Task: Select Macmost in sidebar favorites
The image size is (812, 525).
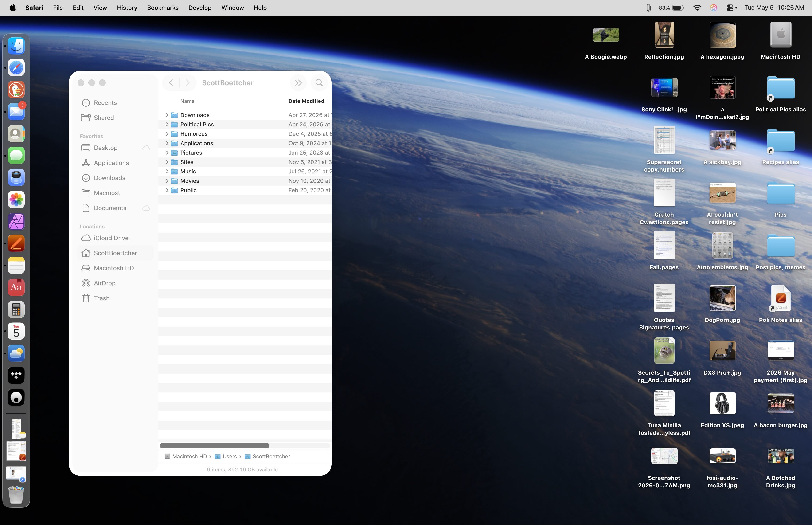Action: tap(115, 193)
